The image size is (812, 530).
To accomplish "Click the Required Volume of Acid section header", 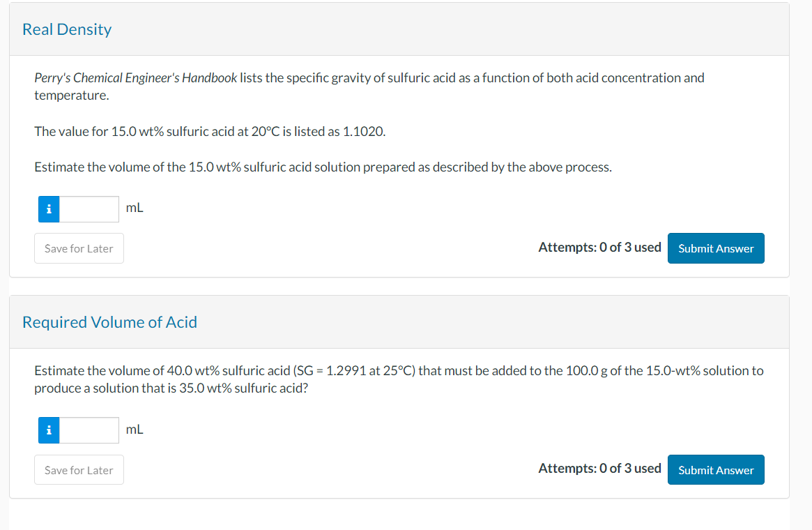I will point(109,322).
